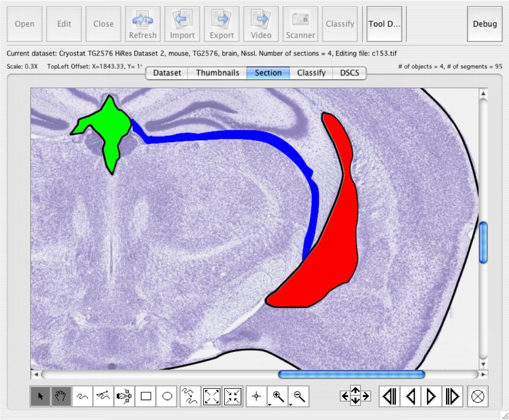Screen dimensions: 509x420
Task: Open the zoom-out magnifier dropdown arrow
Action: pos(291,404)
